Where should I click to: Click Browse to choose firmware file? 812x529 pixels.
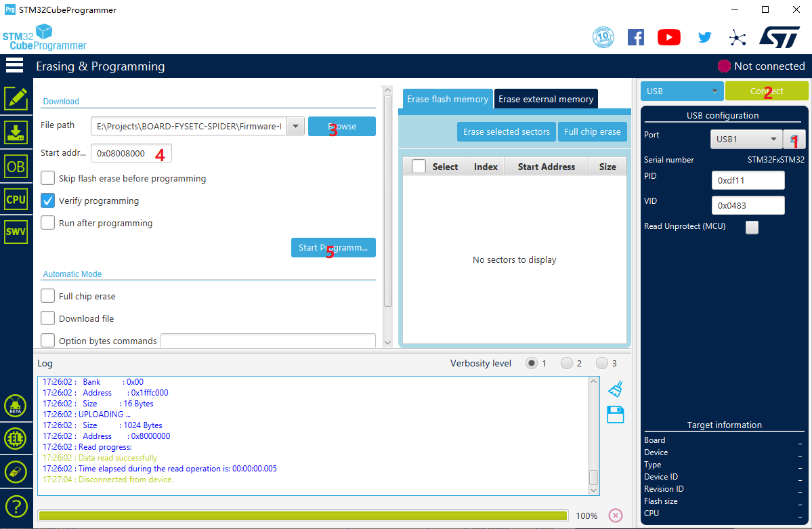pyautogui.click(x=342, y=127)
